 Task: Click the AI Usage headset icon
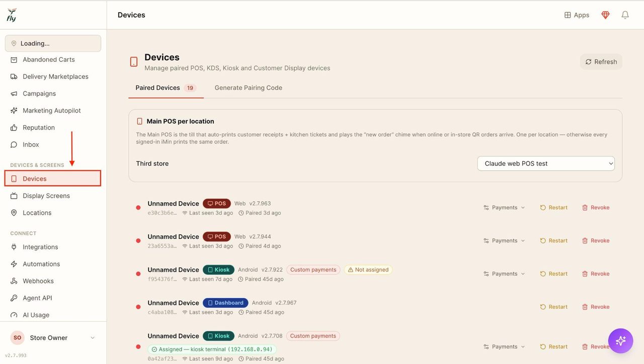[14, 315]
